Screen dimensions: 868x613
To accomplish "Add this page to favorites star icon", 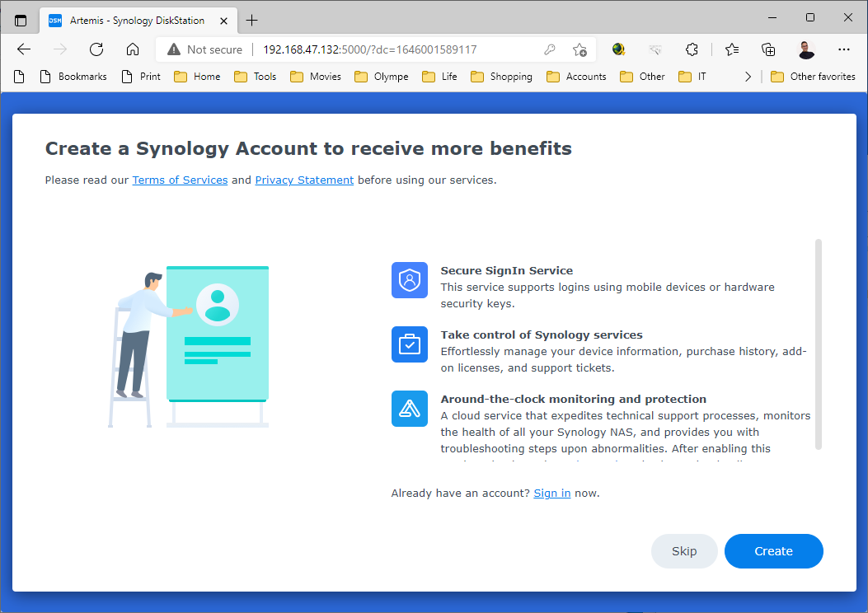I will 579,49.
